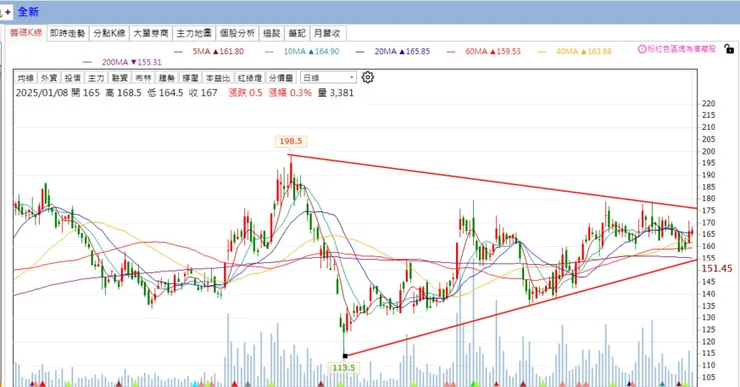Open the chart settings gear icon

[368, 77]
